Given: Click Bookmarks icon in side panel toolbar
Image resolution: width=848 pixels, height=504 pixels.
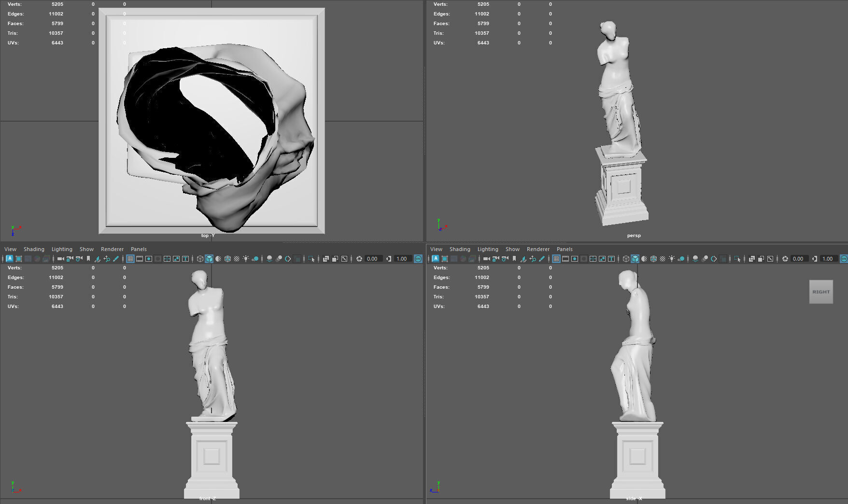Looking at the screenshot, I should pyautogui.click(x=514, y=259).
